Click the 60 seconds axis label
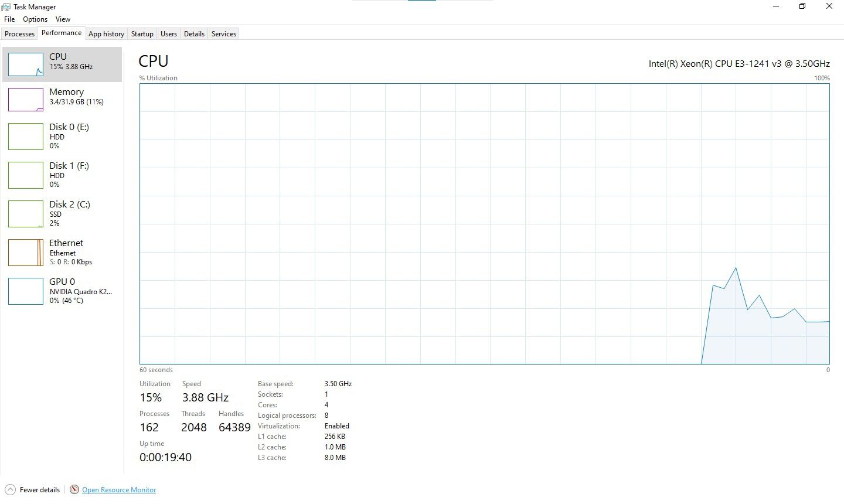The height and width of the screenshot is (504, 844). [156, 370]
